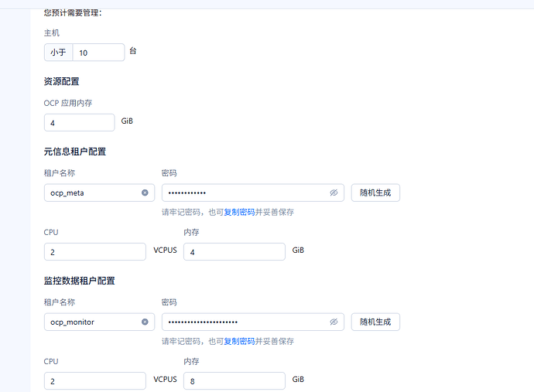This screenshot has height=392, width=534.
Task: Clear the ocp_meta tenant name field
Action: point(145,193)
